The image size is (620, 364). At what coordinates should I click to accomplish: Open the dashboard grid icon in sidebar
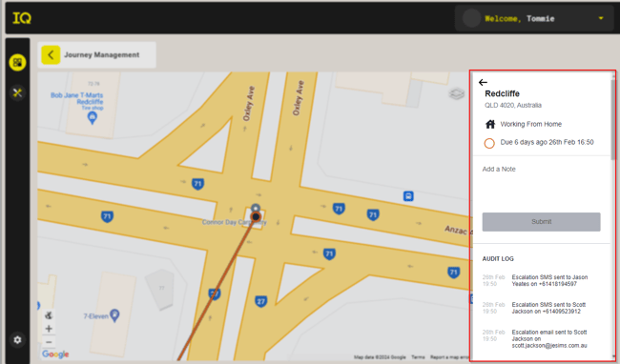(x=17, y=62)
